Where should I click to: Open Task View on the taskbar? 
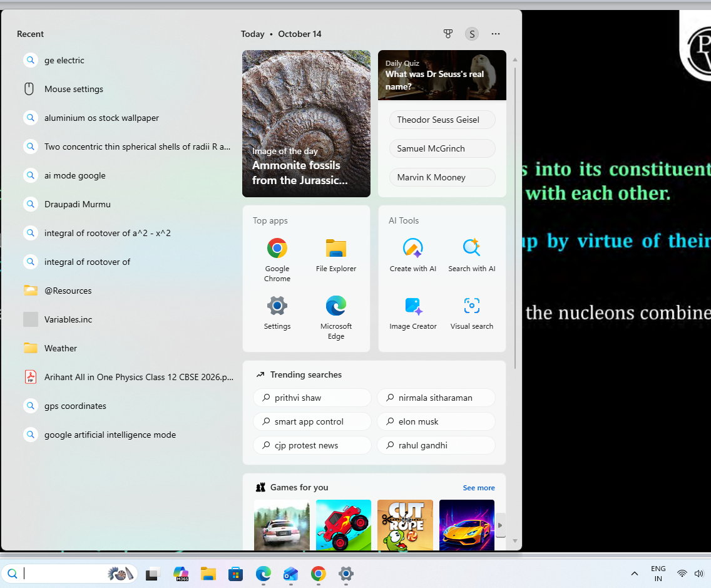153,574
